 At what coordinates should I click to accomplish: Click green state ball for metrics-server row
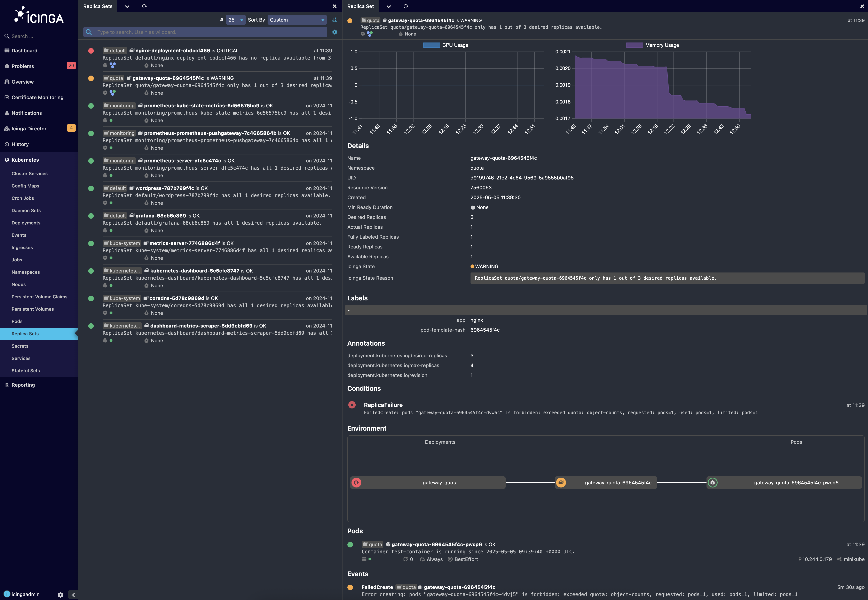coord(91,243)
